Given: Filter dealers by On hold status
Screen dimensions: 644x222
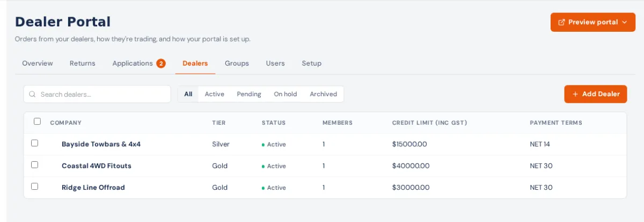Looking at the screenshot, I should (x=286, y=94).
